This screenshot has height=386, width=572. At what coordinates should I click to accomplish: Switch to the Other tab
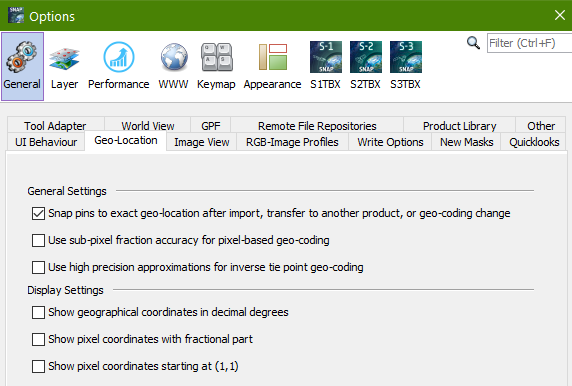click(541, 126)
